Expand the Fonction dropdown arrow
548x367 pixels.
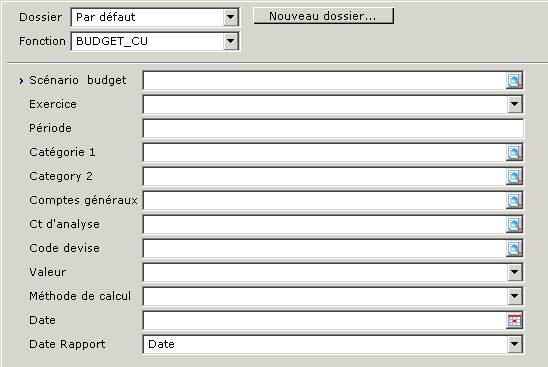tap(230, 41)
